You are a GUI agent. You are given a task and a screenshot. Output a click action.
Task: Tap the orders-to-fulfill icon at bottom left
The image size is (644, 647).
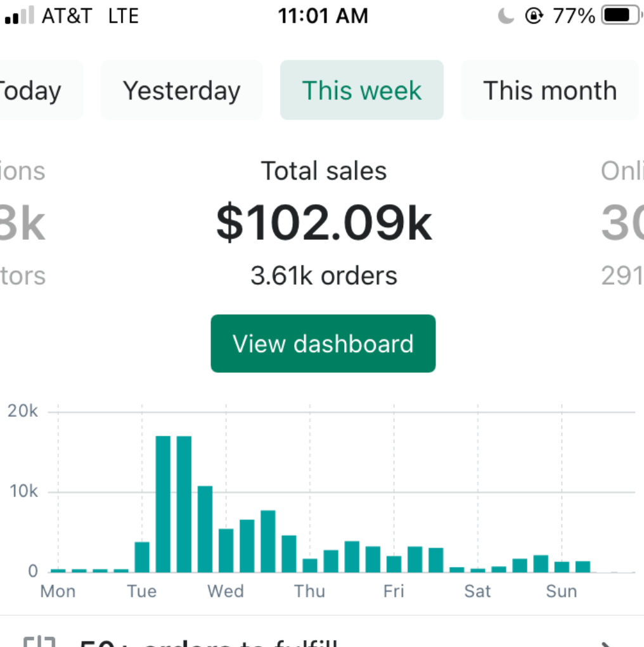pos(37,639)
